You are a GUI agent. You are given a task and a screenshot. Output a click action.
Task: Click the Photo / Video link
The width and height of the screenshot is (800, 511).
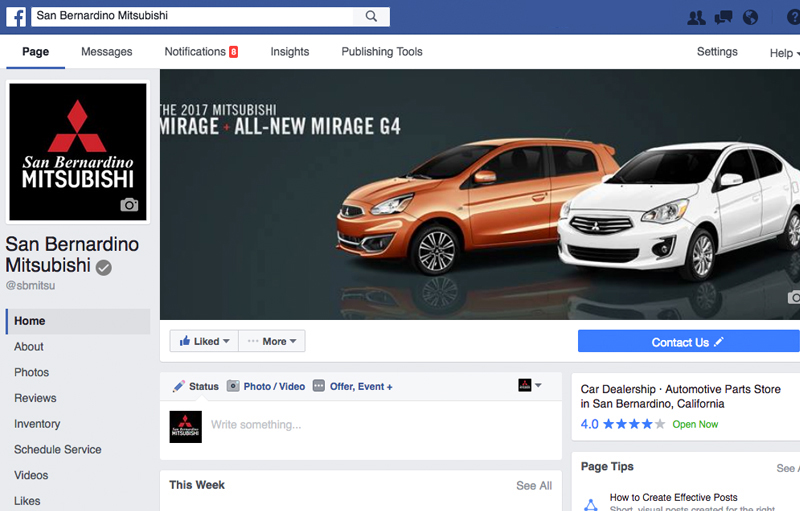pyautogui.click(x=274, y=387)
